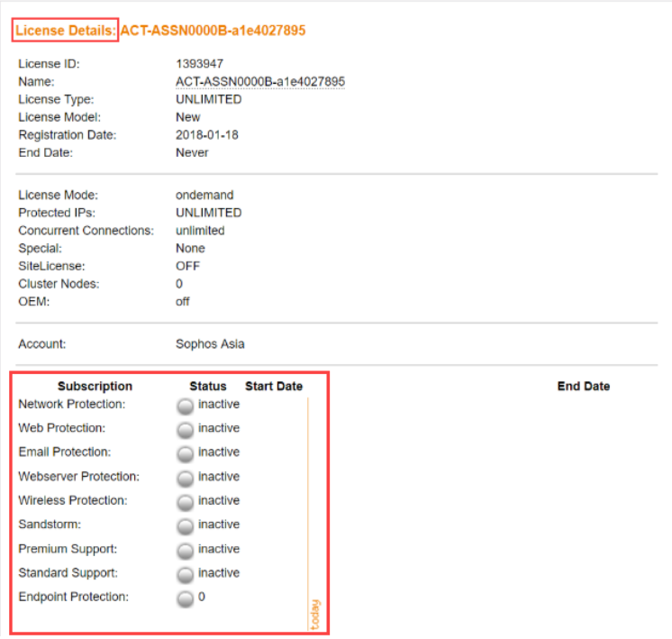Click the orange today timeline marker

[x=315, y=615]
